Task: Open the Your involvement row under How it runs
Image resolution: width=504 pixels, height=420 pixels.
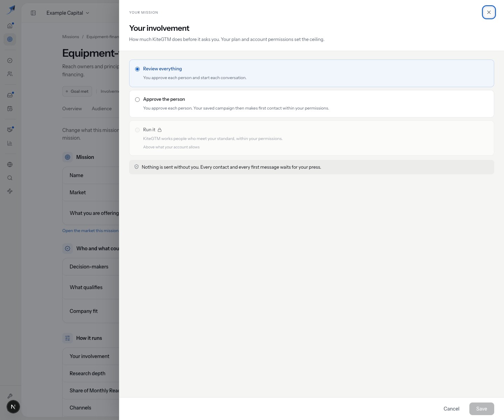Action: point(91,356)
